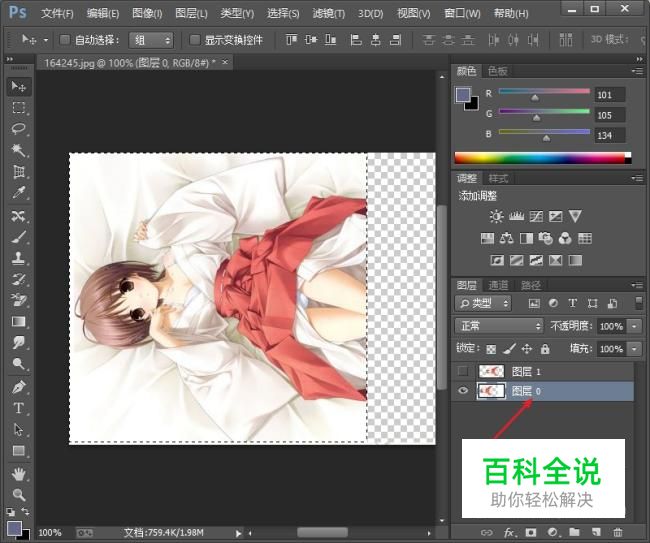
Task: Select the Hand tool
Action: click(x=19, y=474)
